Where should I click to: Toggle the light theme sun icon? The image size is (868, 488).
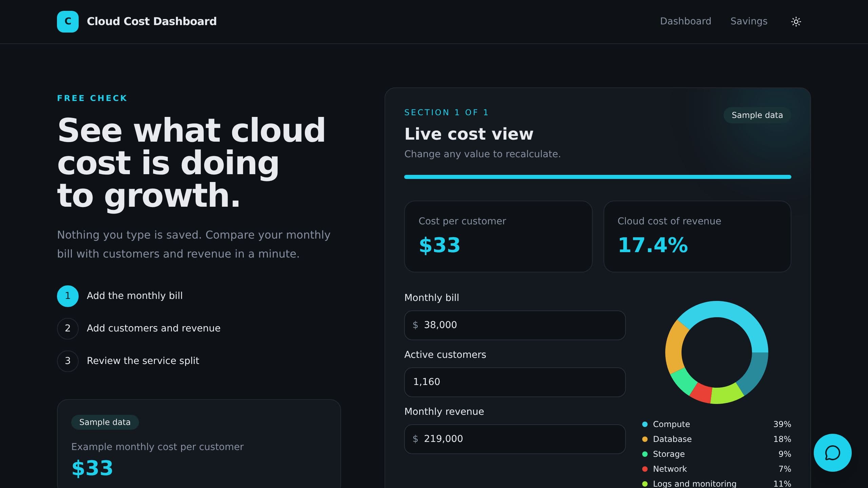click(796, 22)
